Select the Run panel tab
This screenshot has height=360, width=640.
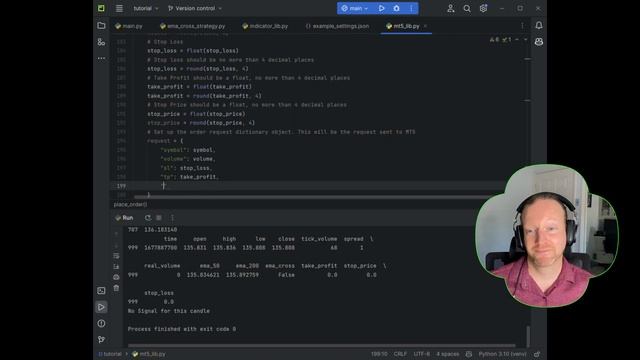[124, 218]
